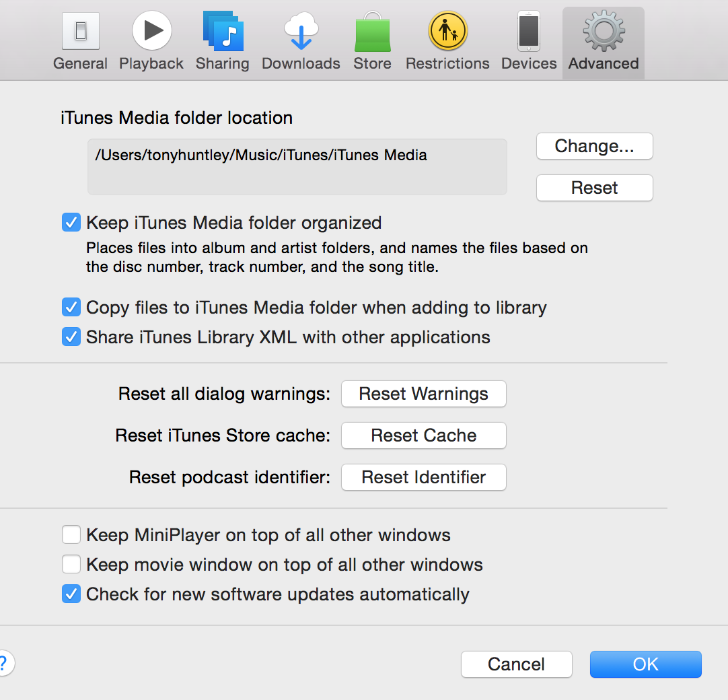Viewport: 728px width, 700px height.
Task: Enable Keep movie window on top
Action: [71, 564]
